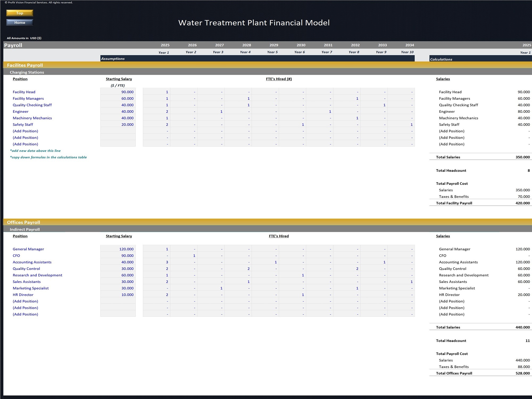This screenshot has height=399, width=532.
Task: Select Quality Control Year 4 FTE cell
Action: point(238,268)
